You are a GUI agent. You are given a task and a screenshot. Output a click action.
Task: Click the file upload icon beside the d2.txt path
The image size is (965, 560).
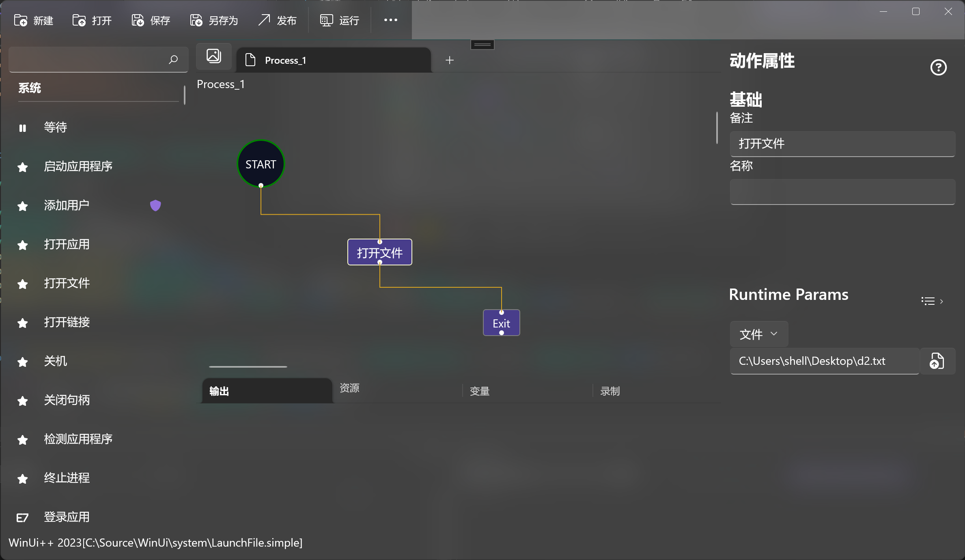937,361
